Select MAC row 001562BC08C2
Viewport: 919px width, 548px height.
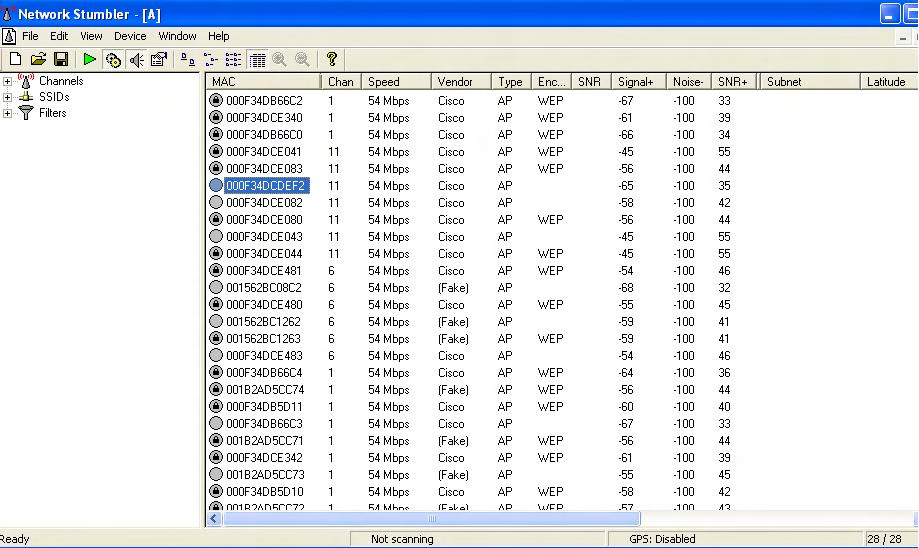264,288
